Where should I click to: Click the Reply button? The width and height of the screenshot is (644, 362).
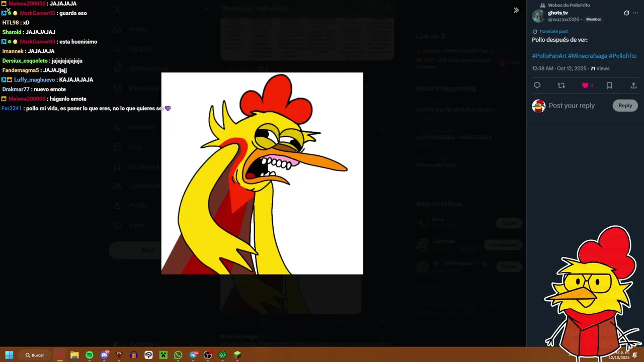[625, 106]
